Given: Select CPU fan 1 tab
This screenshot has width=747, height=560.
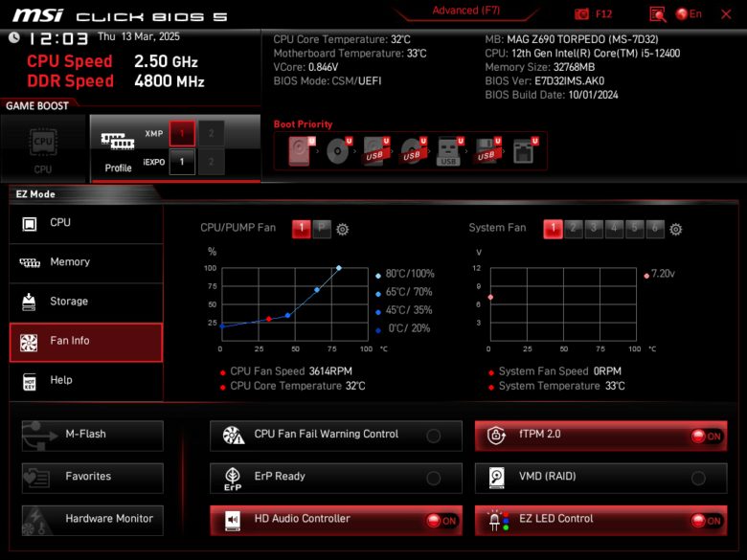Looking at the screenshot, I should pos(301,229).
